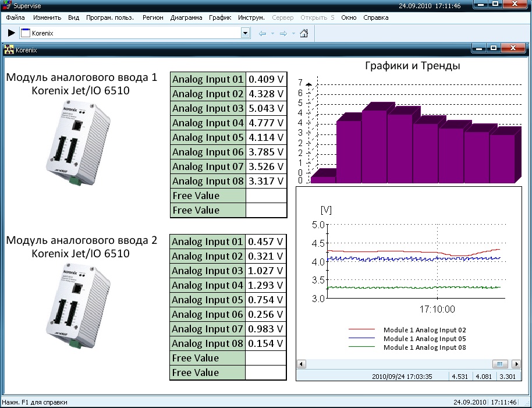Click the trend timestamp 2010/09/24 17:03:35
Image resolution: width=532 pixels, height=408 pixels.
pos(402,377)
